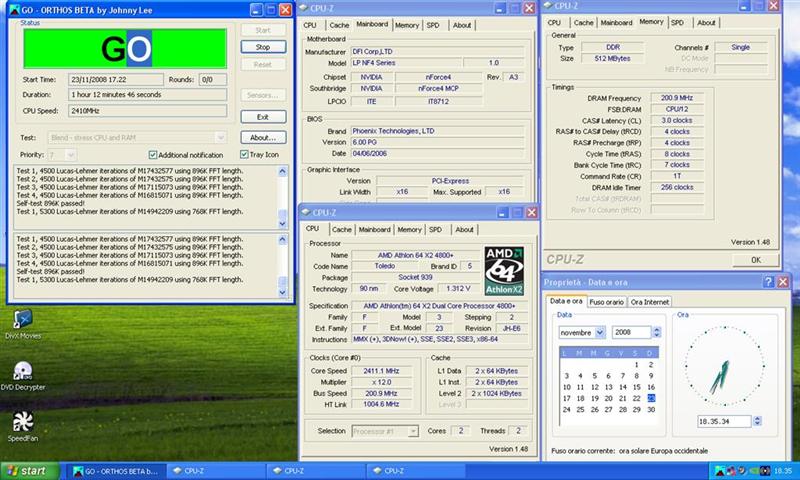Open the Fuso orario tab

(607, 302)
